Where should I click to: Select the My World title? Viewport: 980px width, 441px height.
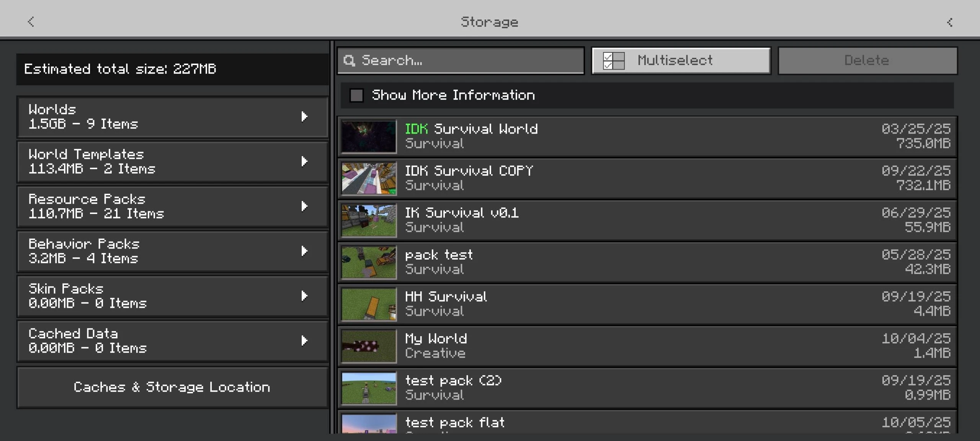pyautogui.click(x=436, y=339)
